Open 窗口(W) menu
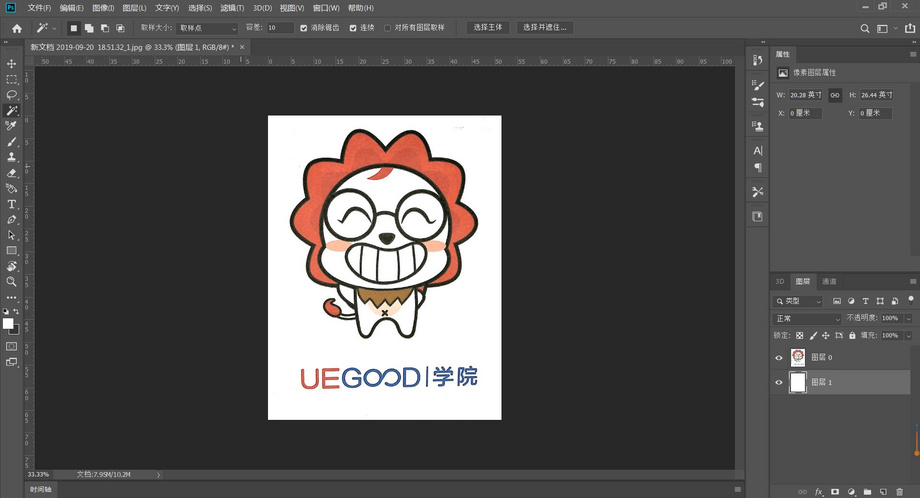Screen dimensions: 920x498 point(326,8)
